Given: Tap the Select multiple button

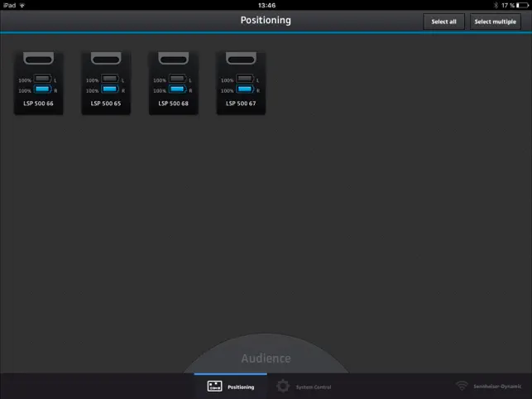Looking at the screenshot, I should click(495, 22).
